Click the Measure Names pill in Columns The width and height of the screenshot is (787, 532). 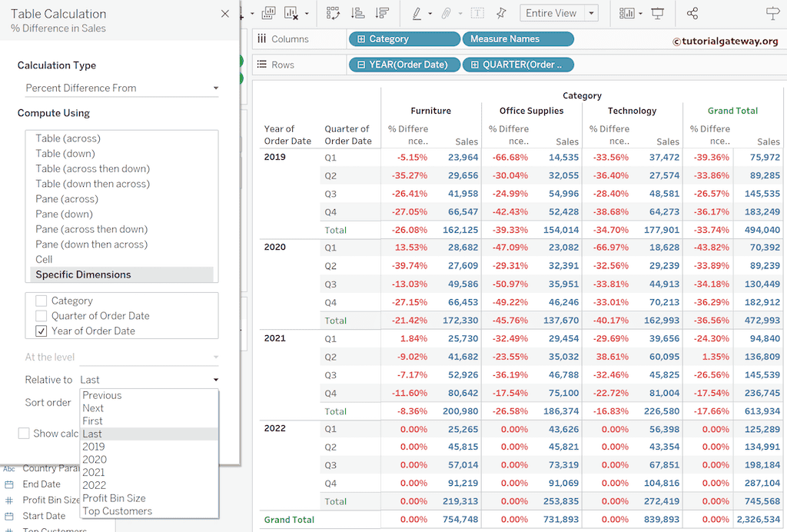point(517,39)
